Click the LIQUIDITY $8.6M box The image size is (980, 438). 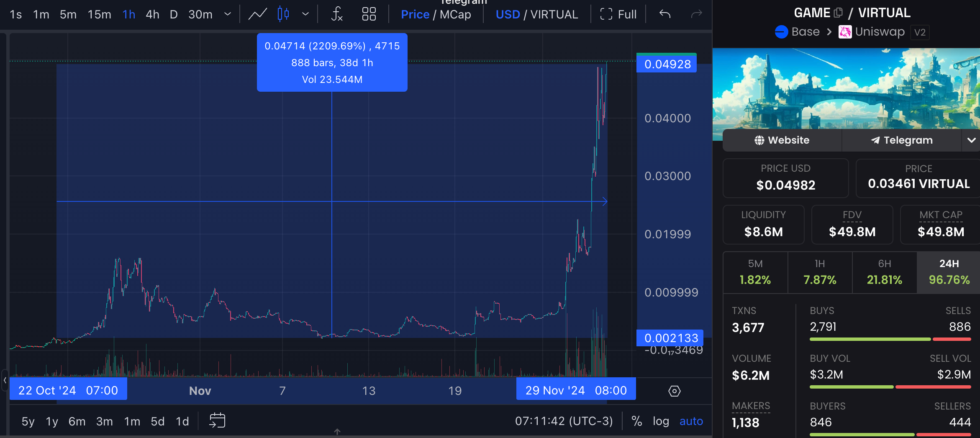[x=763, y=224]
